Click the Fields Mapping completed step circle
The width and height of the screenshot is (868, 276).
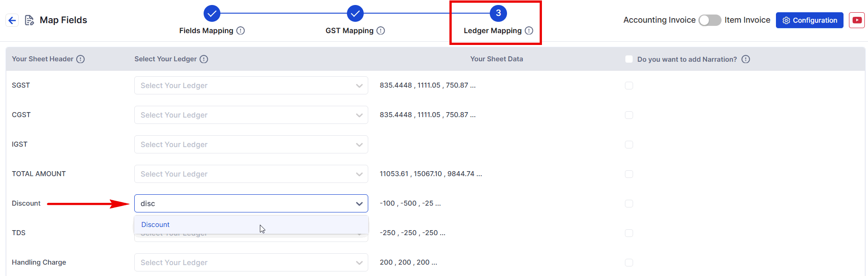click(x=212, y=13)
